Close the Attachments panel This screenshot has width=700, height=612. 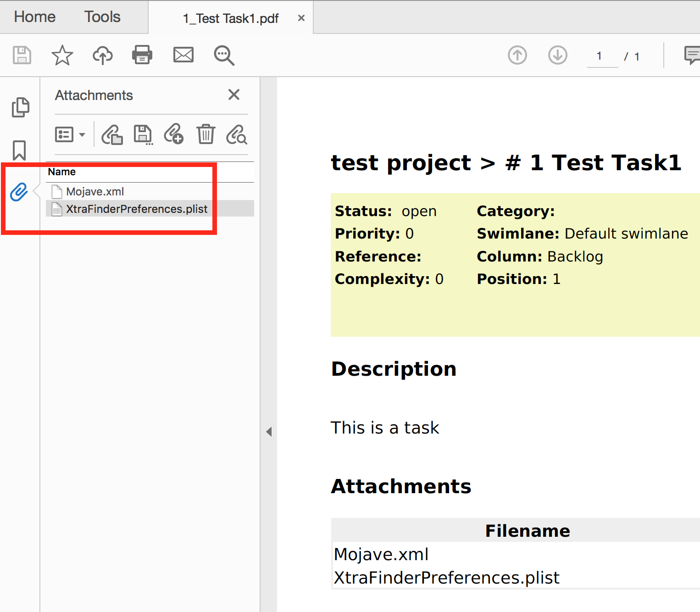point(234,95)
